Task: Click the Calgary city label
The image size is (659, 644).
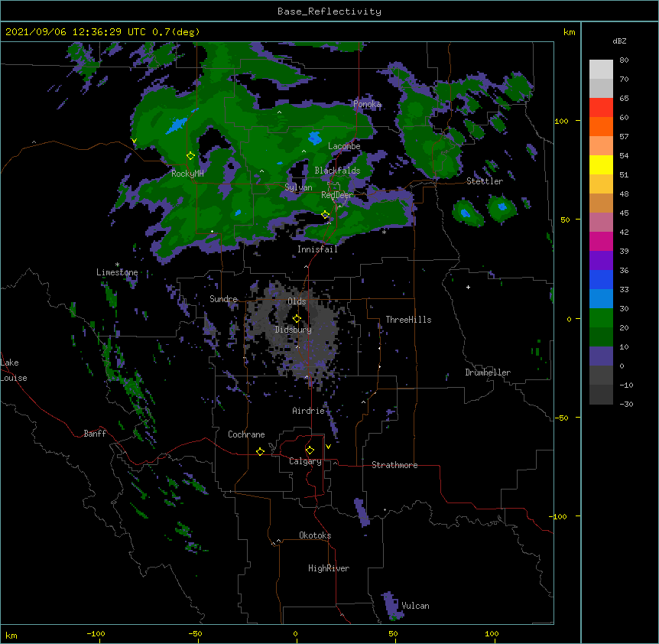Action: pos(305,461)
